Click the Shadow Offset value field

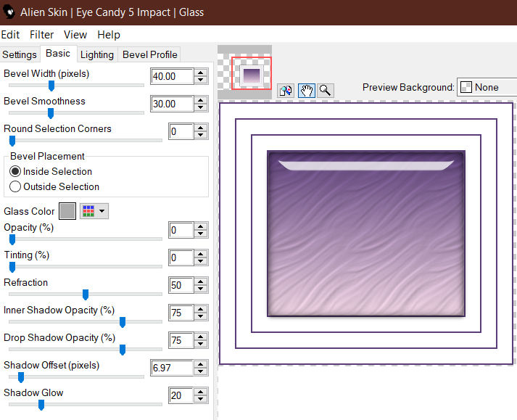click(x=172, y=368)
